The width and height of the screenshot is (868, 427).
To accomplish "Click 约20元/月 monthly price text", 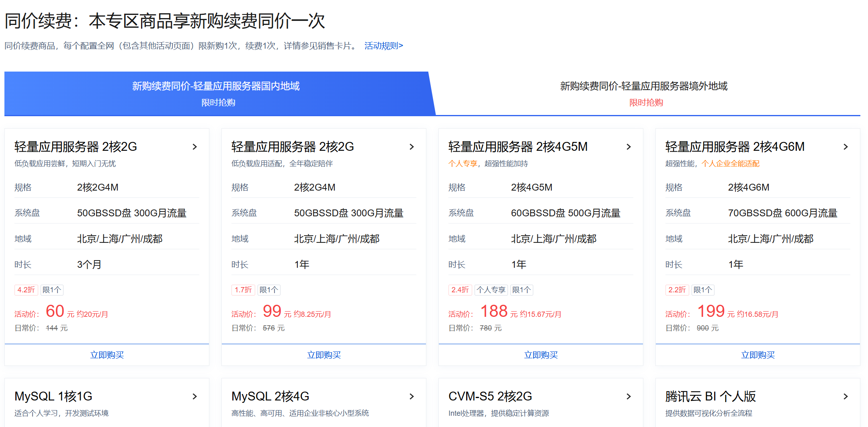I will [x=92, y=314].
